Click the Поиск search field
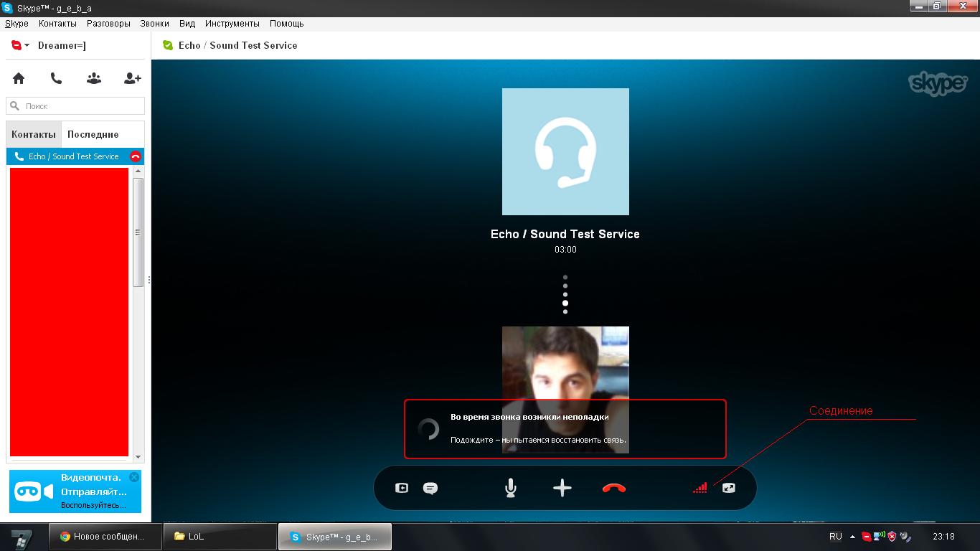This screenshot has height=551, width=980. (x=75, y=105)
